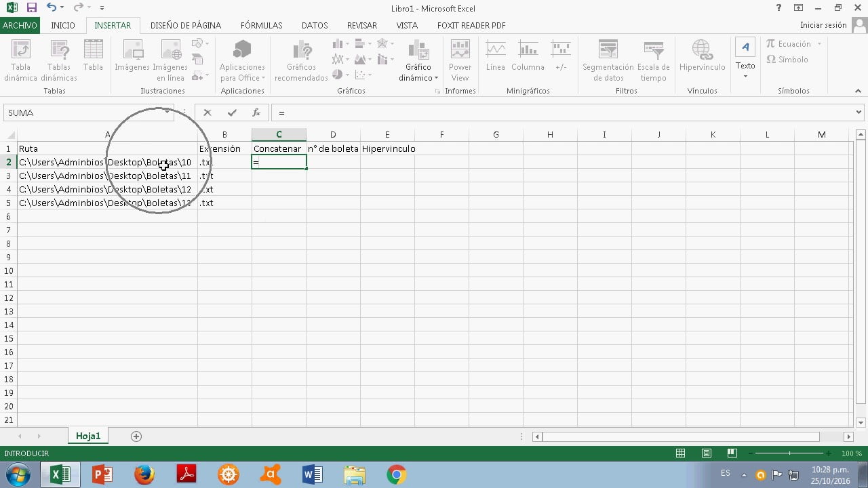The width and height of the screenshot is (868, 488).
Task: Save the workbook from Quick Access
Action: click(31, 8)
